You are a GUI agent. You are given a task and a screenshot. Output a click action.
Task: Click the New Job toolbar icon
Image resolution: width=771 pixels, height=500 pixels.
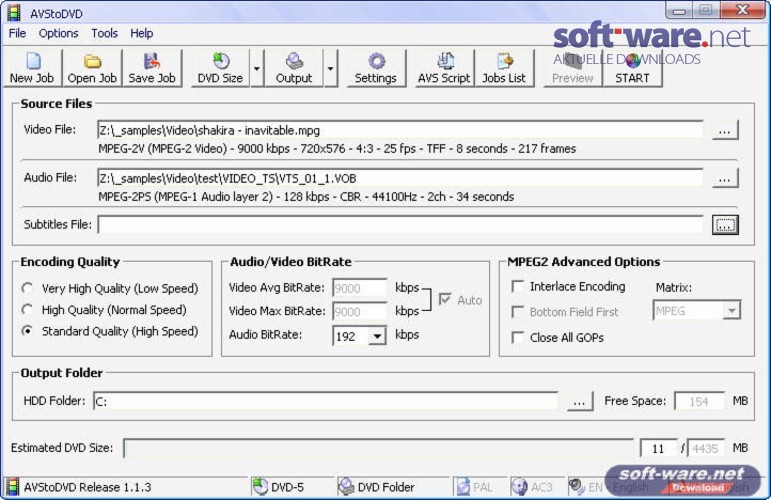[33, 61]
